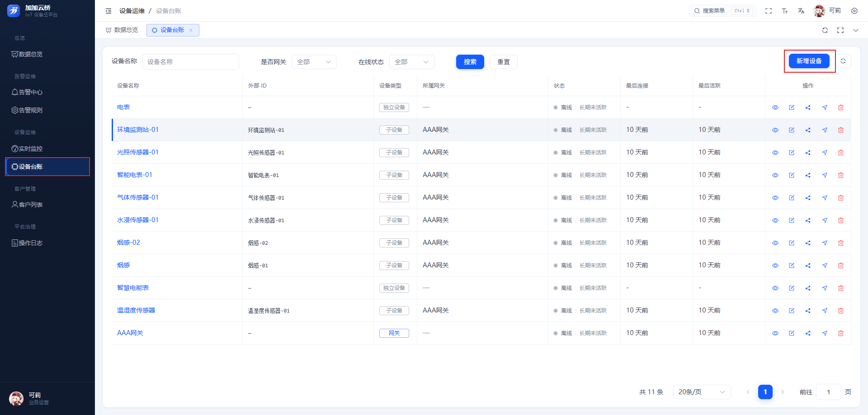Open the 在线状态 dropdown
868x415 pixels.
(x=412, y=62)
